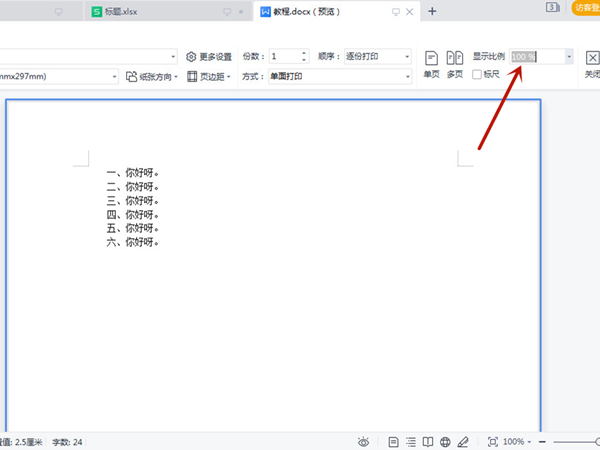Click the fit-to-page icon in status bar
The width and height of the screenshot is (600, 450).
click(492, 441)
